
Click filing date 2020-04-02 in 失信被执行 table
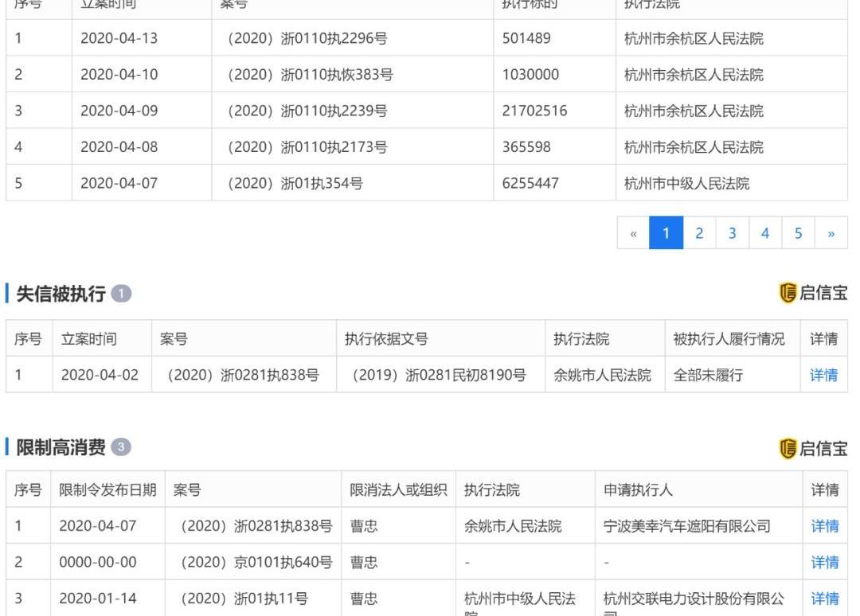pyautogui.click(x=100, y=375)
